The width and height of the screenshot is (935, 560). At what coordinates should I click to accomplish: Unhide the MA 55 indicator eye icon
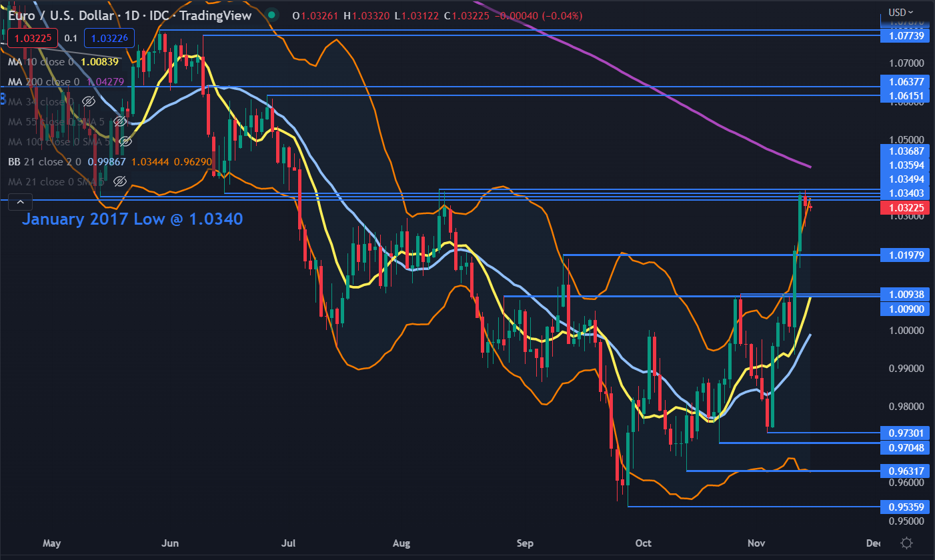point(120,121)
